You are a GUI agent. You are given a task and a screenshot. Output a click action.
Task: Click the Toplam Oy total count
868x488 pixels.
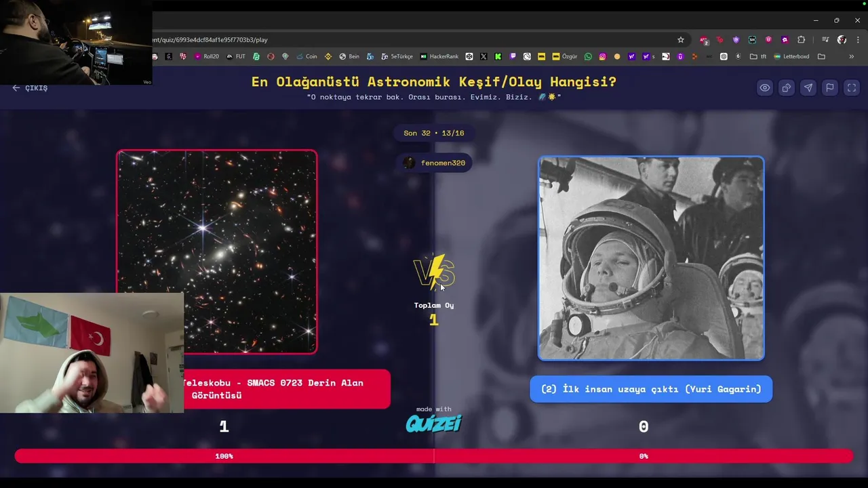(434, 320)
